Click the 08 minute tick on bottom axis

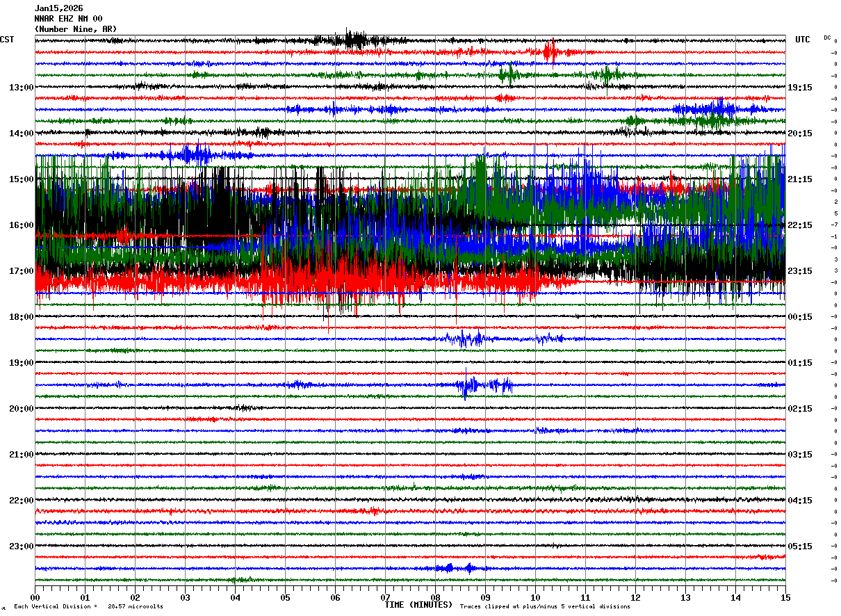(x=436, y=597)
